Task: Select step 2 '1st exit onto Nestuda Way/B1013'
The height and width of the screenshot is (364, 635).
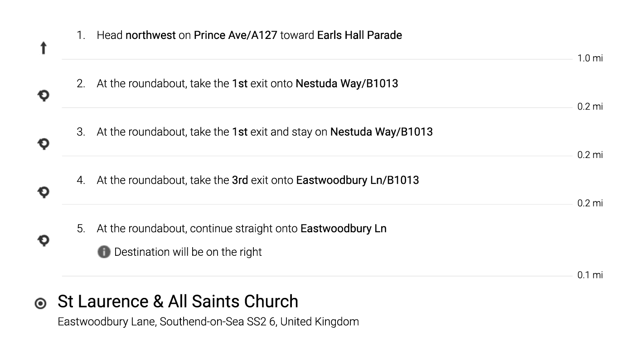Action: coord(247,84)
